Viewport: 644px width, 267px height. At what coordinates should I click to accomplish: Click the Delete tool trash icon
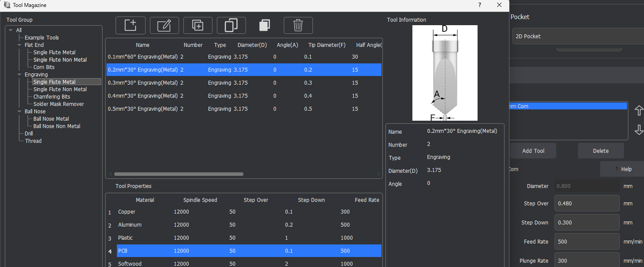pyautogui.click(x=298, y=25)
